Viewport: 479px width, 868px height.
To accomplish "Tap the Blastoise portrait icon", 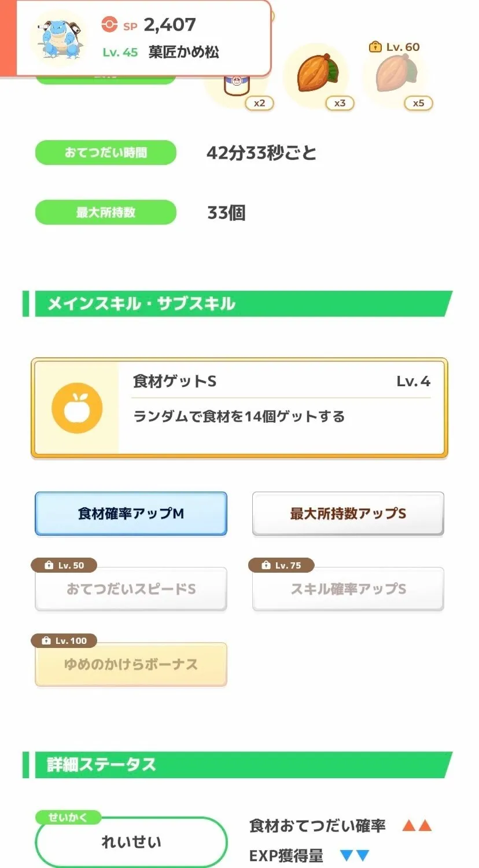I will (59, 38).
